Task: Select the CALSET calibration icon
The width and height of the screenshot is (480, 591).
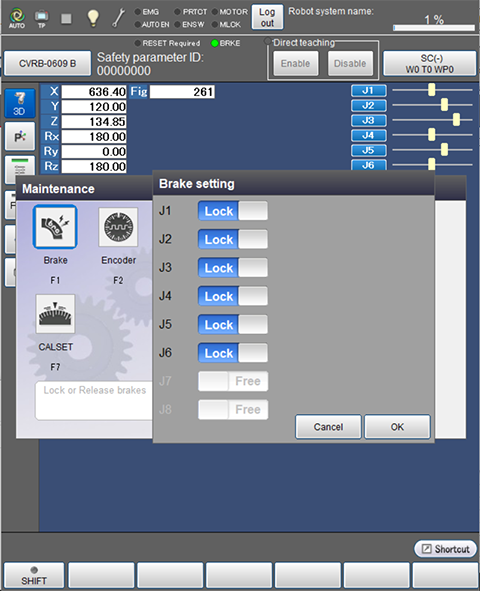Action: pyautogui.click(x=55, y=314)
